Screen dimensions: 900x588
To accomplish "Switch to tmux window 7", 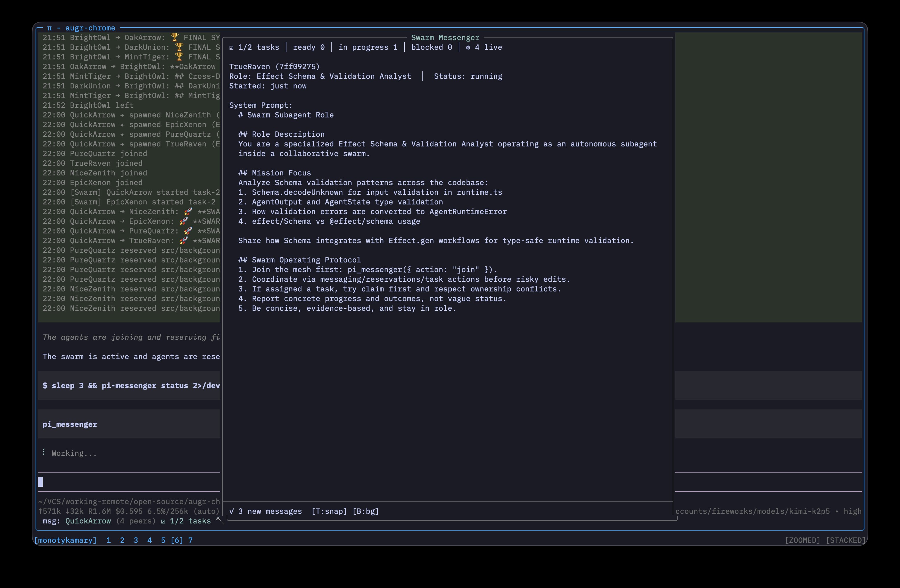I will 191,541.
